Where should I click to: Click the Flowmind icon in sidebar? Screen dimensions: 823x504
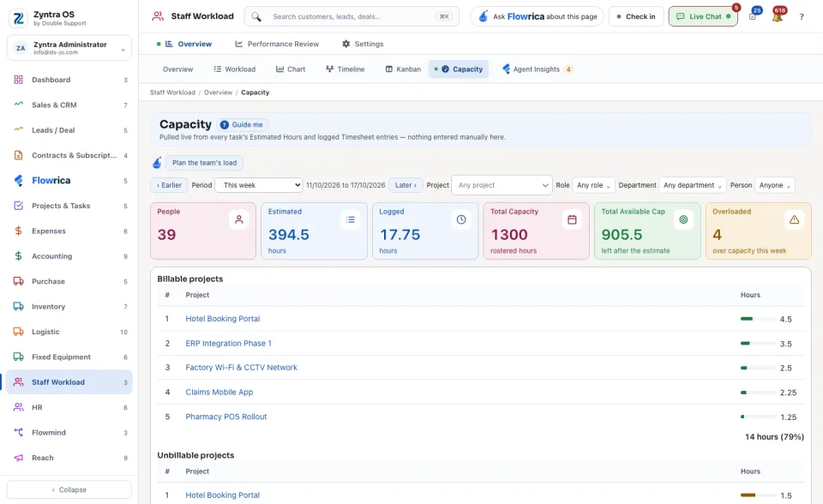click(18, 433)
